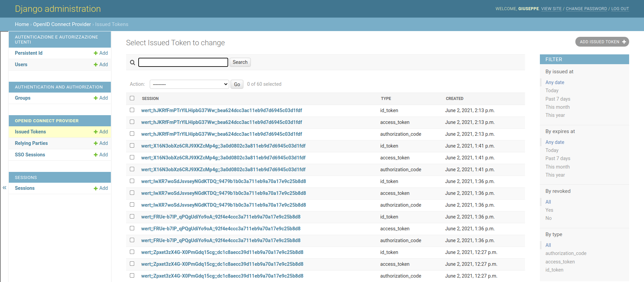Filter expires at by Past 7 days
This screenshot has height=282, width=644.
coord(558,158)
